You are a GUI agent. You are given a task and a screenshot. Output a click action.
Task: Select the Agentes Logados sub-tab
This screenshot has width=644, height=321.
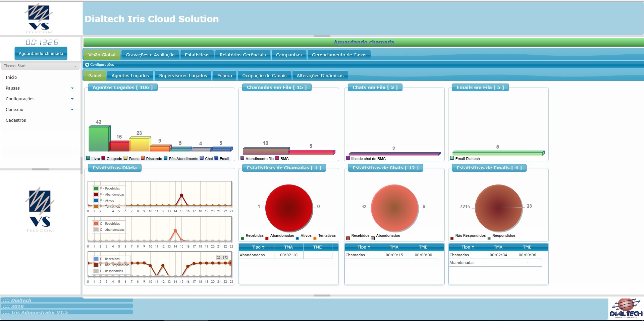coord(130,75)
